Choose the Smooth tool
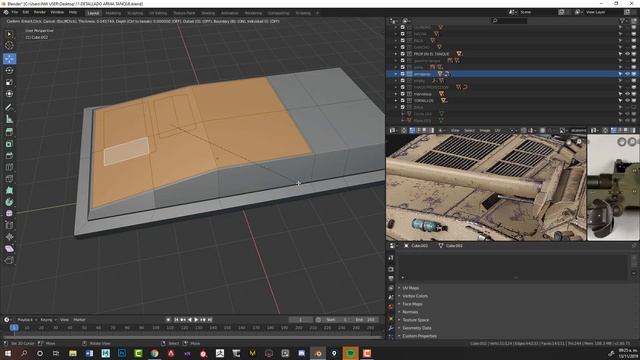Viewport: 640px width, 360px height. (9, 213)
